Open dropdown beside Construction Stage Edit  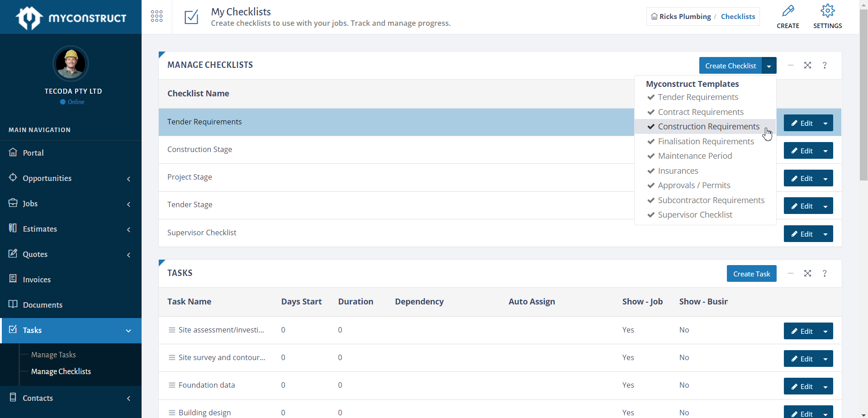825,151
